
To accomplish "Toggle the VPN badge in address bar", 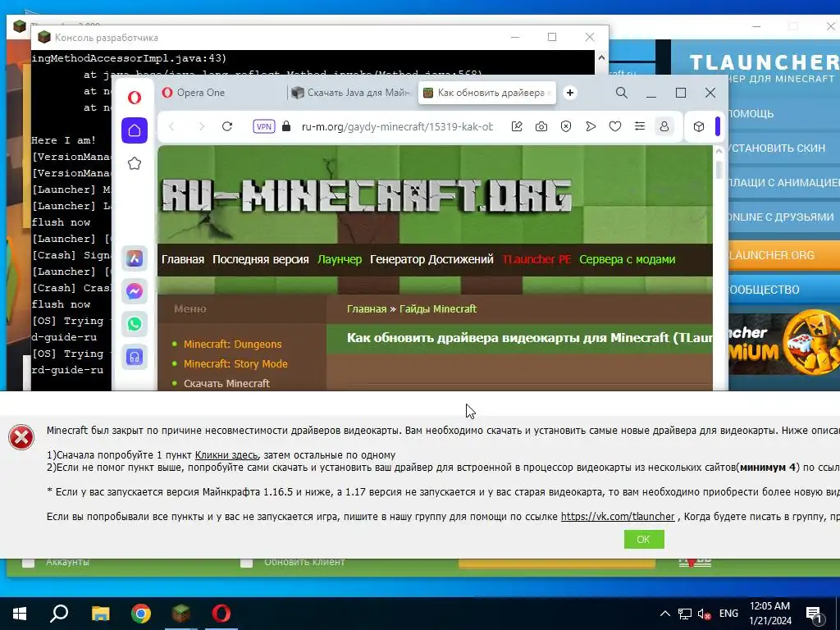I will pyautogui.click(x=264, y=126).
